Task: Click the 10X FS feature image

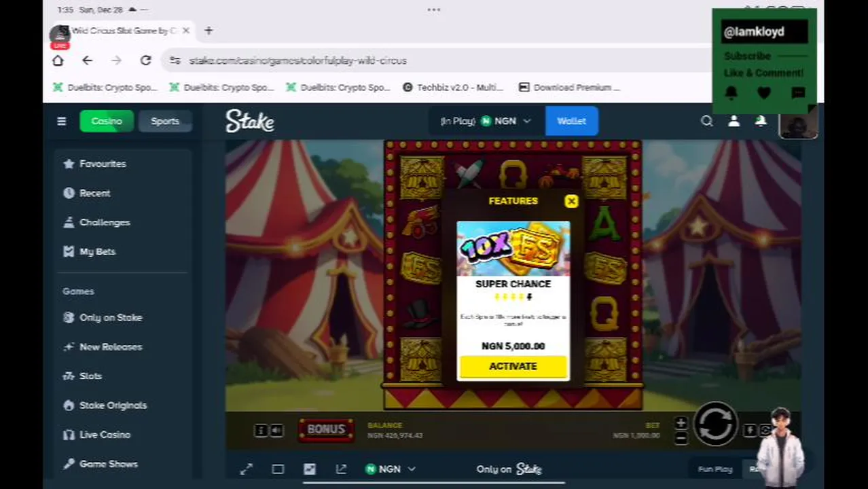Action: pyautogui.click(x=513, y=249)
